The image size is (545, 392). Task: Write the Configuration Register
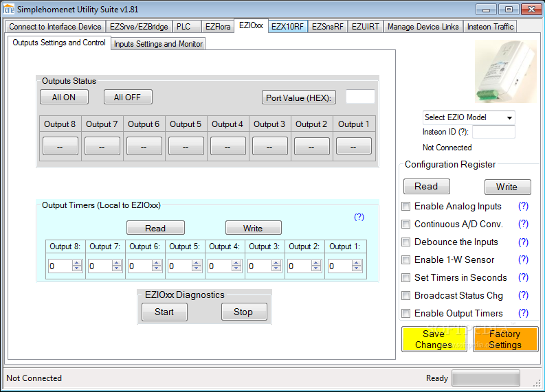(507, 187)
